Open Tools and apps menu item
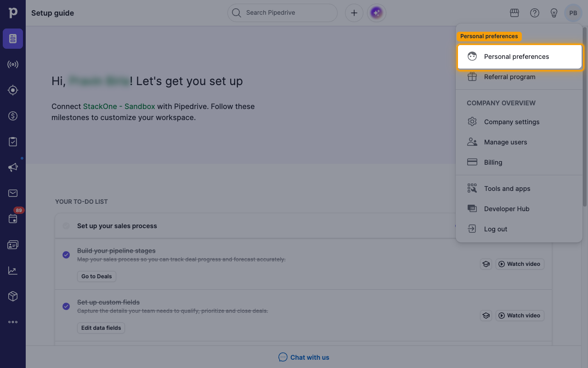This screenshot has width=588, height=368. [520, 189]
